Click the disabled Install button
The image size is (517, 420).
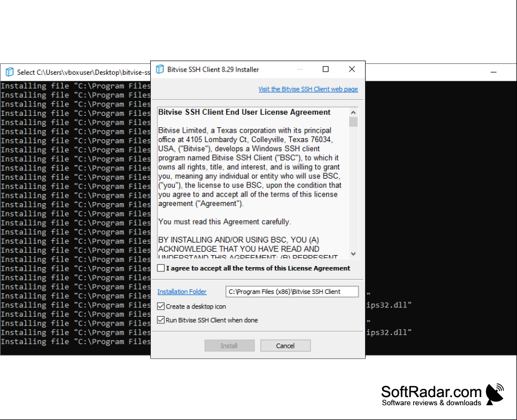[230, 346]
